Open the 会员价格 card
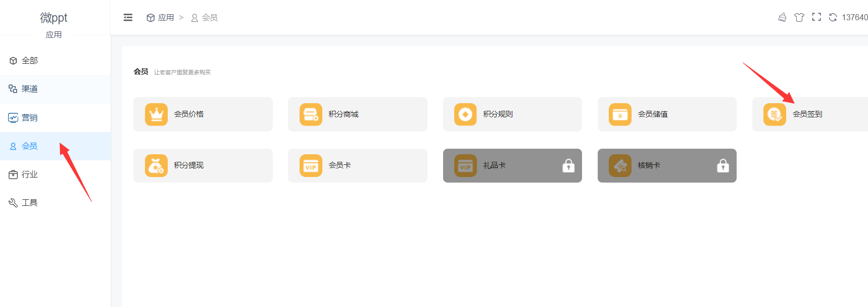 coord(203,114)
